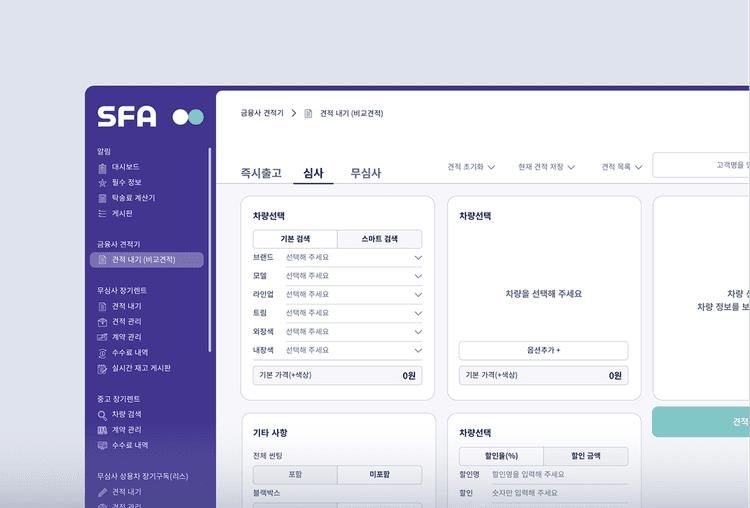Expand the 브랜드 dropdown
The height and width of the screenshot is (508, 750).
point(417,257)
